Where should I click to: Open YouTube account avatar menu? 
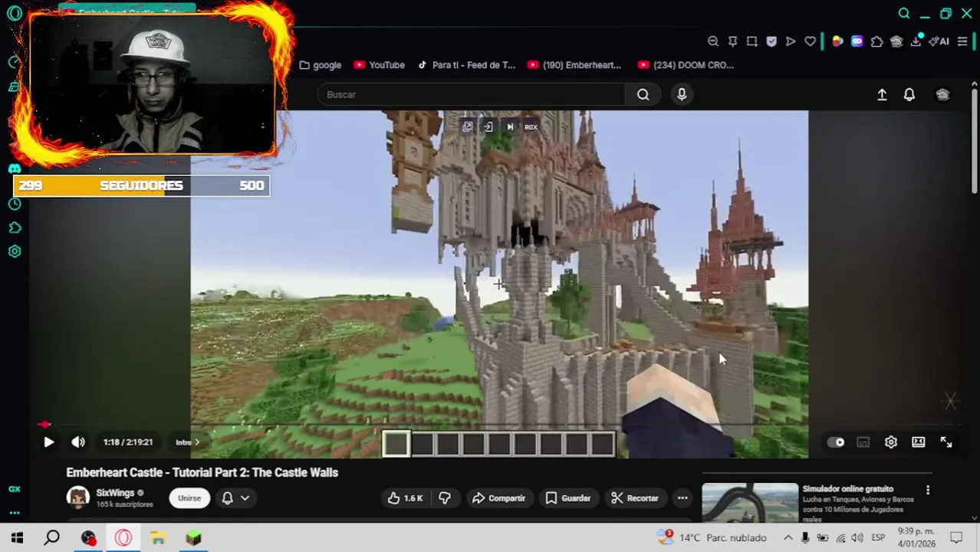(x=942, y=94)
